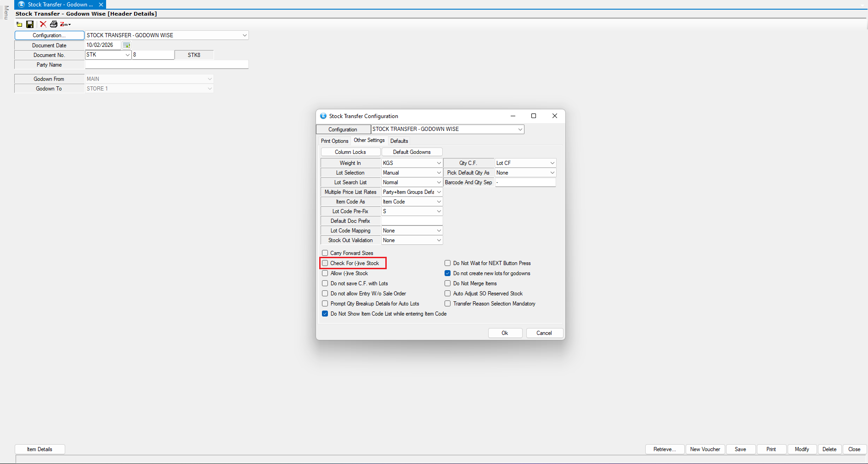Open the Zoom tool dropdown icon

click(x=65, y=24)
